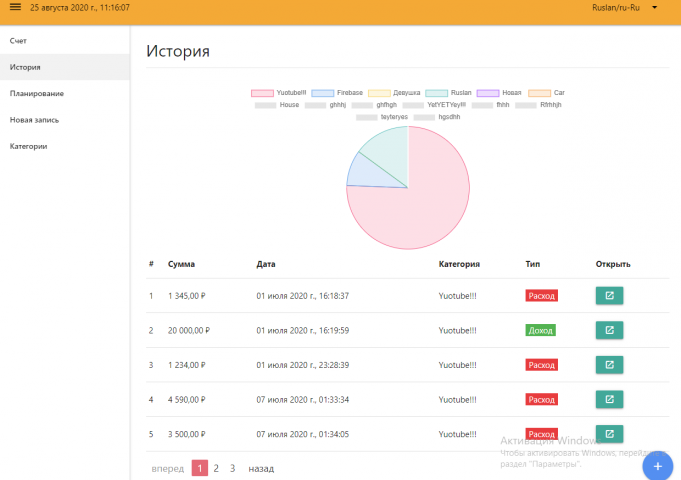Open the 1 234,00 ₽ record icon
The width and height of the screenshot is (681, 480).
609,365
